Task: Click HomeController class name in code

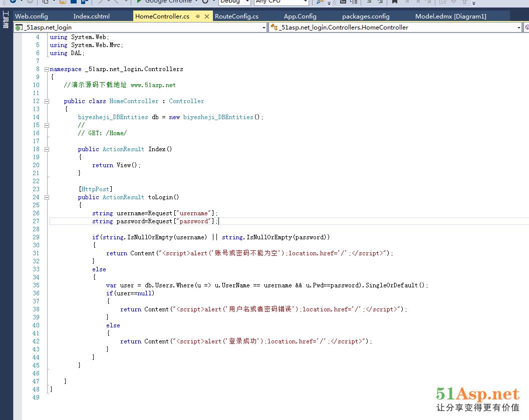Action: click(134, 101)
